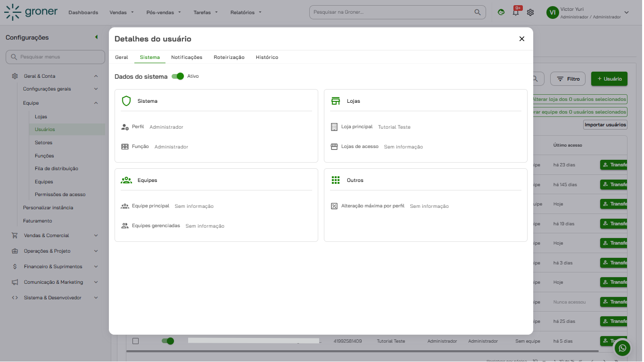This screenshot has width=644, height=362.
Task: Toggle the active switch in bottom table row
Action: (x=167, y=341)
